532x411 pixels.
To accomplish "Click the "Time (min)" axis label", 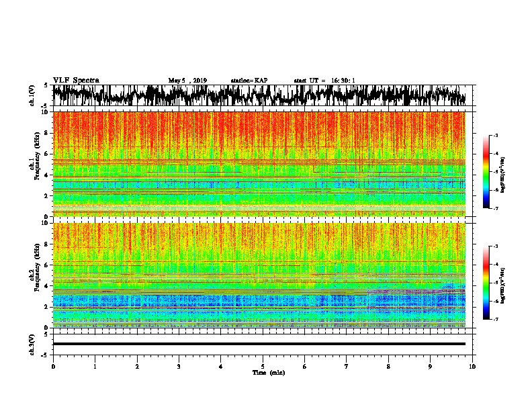I will [x=269, y=373].
